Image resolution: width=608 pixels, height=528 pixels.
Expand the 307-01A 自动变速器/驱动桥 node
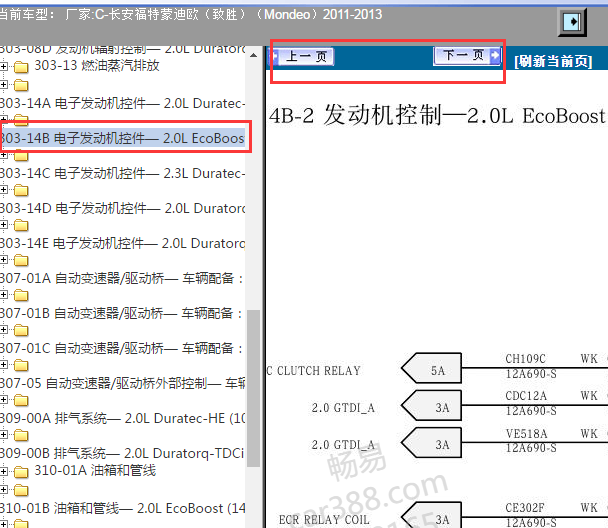click(x=3, y=259)
